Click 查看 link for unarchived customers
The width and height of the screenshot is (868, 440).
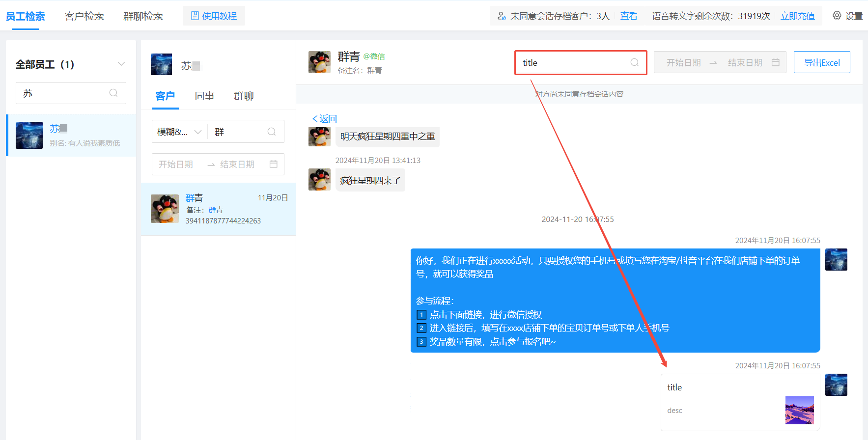click(x=628, y=16)
